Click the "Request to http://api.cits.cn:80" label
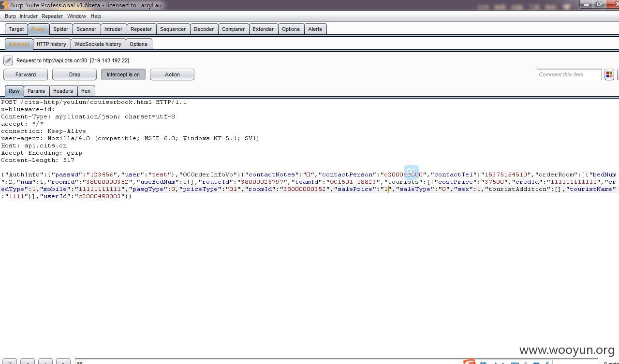This screenshot has height=364, width=619. pos(52,60)
